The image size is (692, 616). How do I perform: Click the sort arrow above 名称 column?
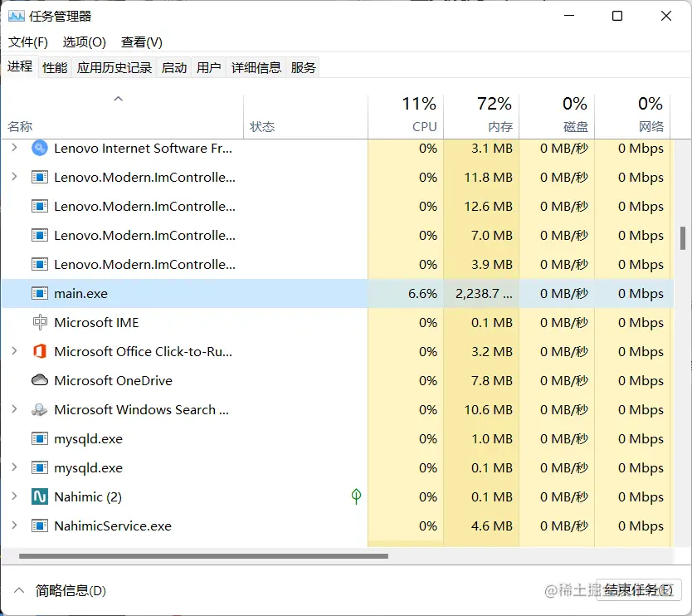point(119,99)
